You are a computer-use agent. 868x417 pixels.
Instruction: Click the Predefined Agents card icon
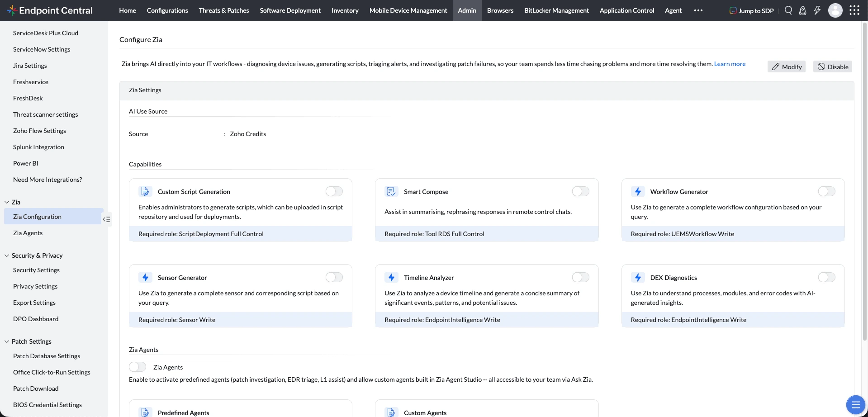[145, 412]
